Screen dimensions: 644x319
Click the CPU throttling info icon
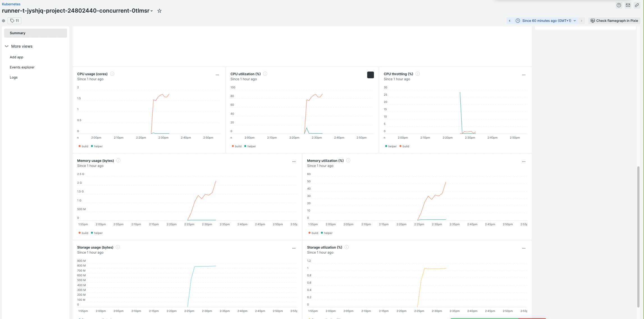click(418, 74)
